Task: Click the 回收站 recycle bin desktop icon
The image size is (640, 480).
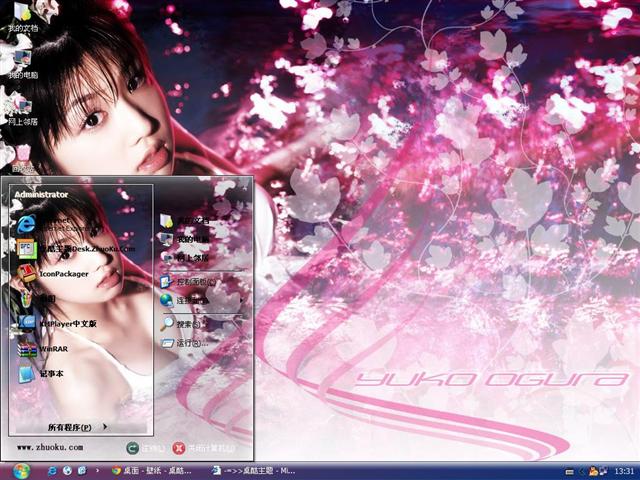Action: (12, 154)
